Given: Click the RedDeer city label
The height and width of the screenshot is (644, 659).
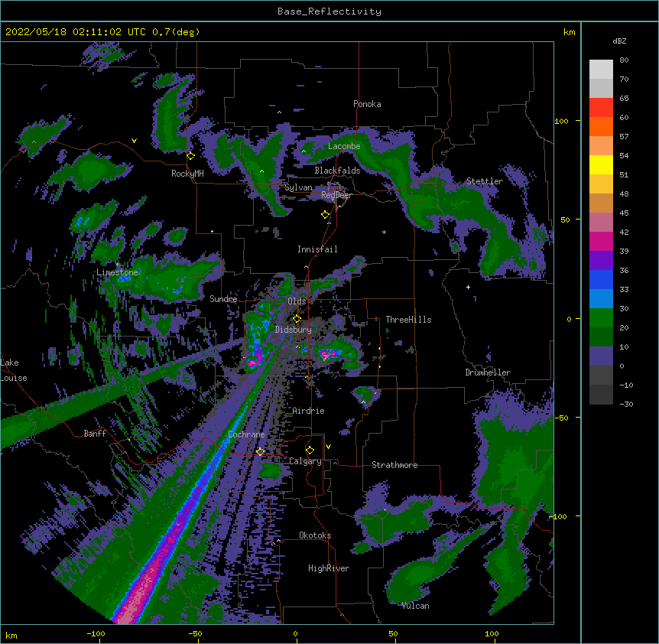Looking at the screenshot, I should pos(336,195).
